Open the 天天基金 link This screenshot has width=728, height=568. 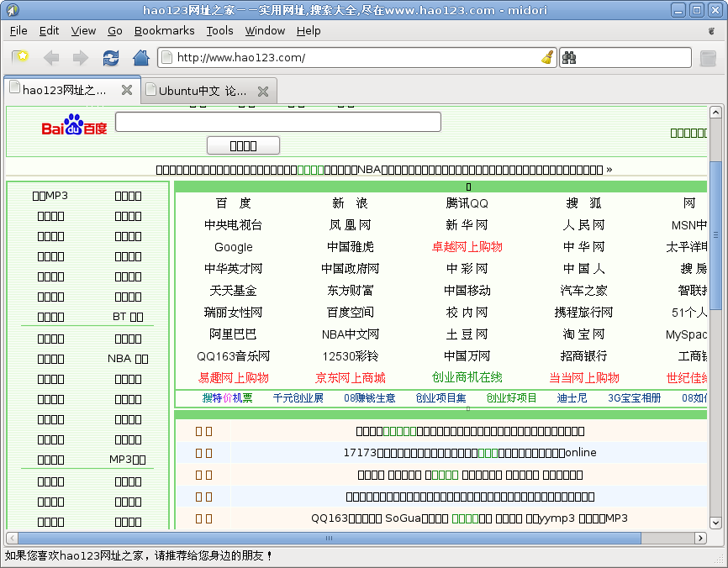click(x=233, y=291)
